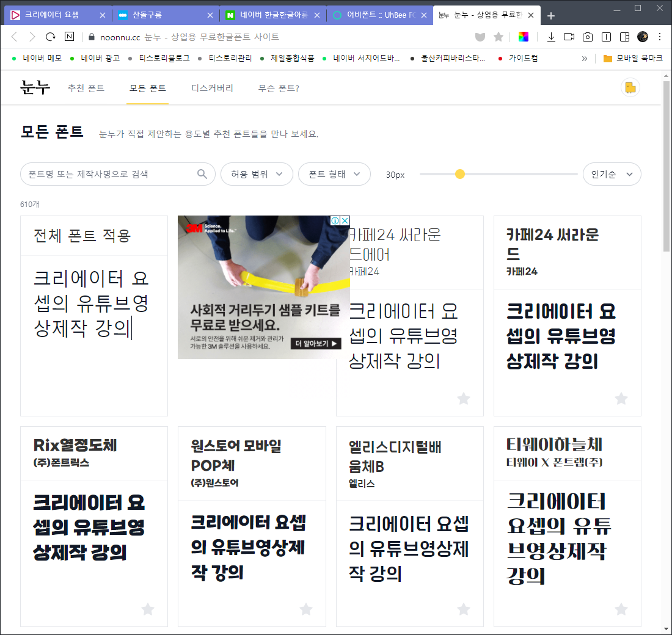Close the 산돌구름 tab

coord(210,15)
